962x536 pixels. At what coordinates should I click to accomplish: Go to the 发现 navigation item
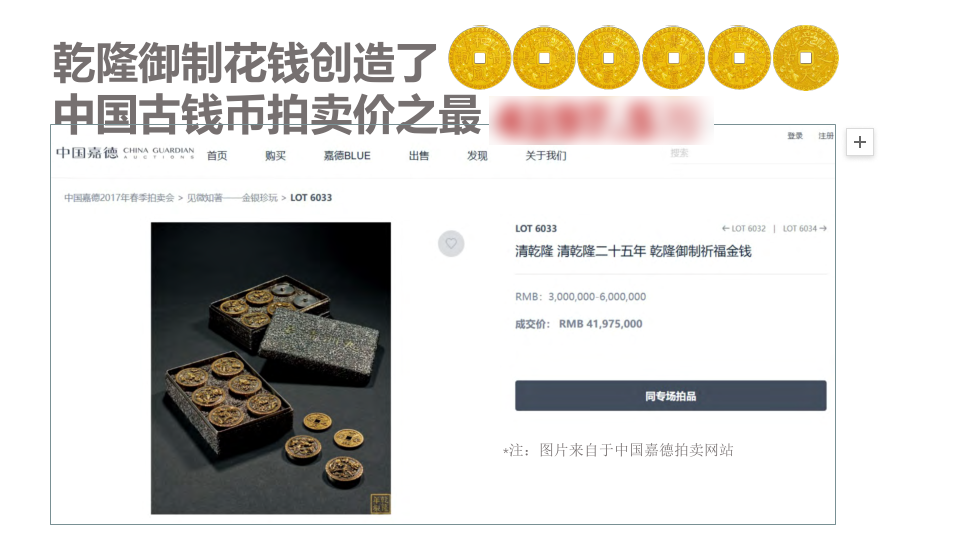click(477, 156)
